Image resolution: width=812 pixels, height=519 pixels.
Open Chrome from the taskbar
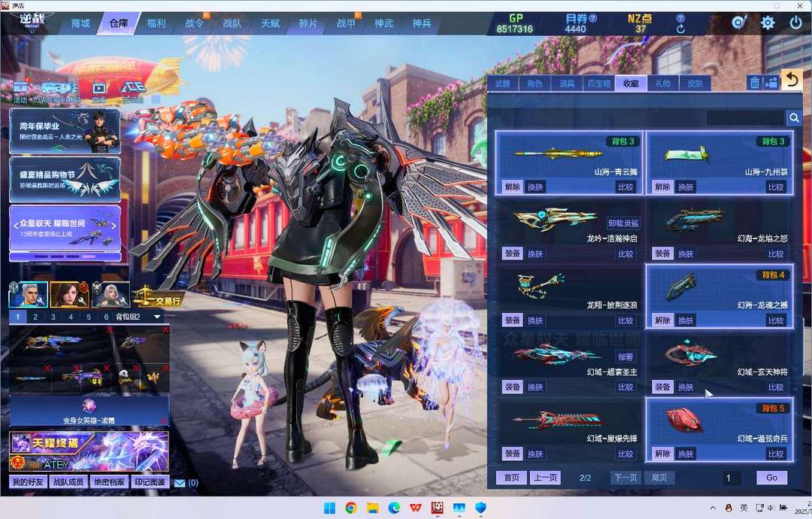(x=351, y=508)
